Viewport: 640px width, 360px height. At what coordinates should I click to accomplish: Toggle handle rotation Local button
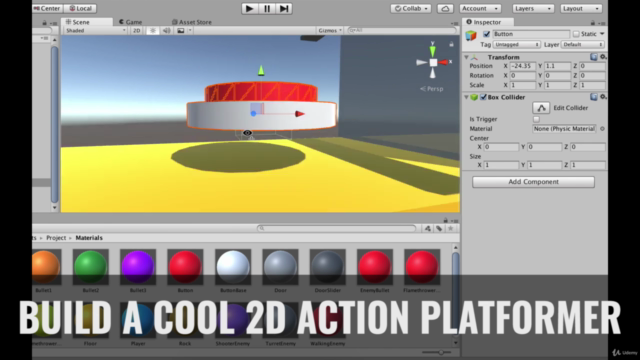pyautogui.click(x=80, y=8)
